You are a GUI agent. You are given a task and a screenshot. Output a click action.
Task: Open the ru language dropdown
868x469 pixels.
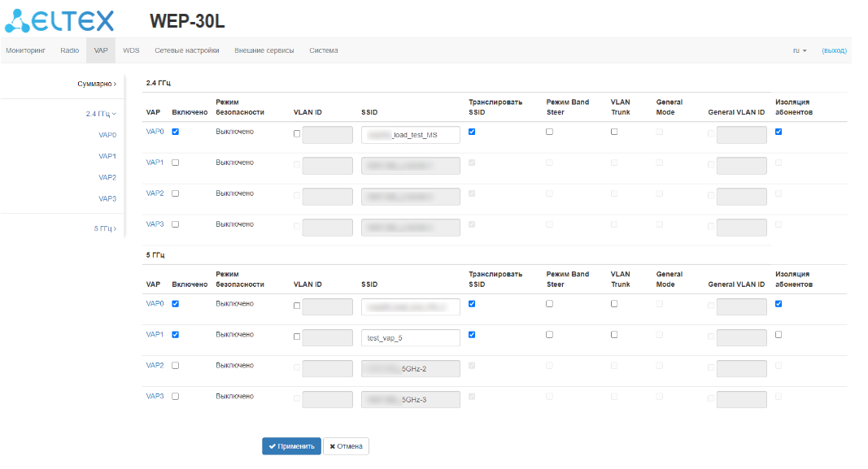tap(799, 50)
